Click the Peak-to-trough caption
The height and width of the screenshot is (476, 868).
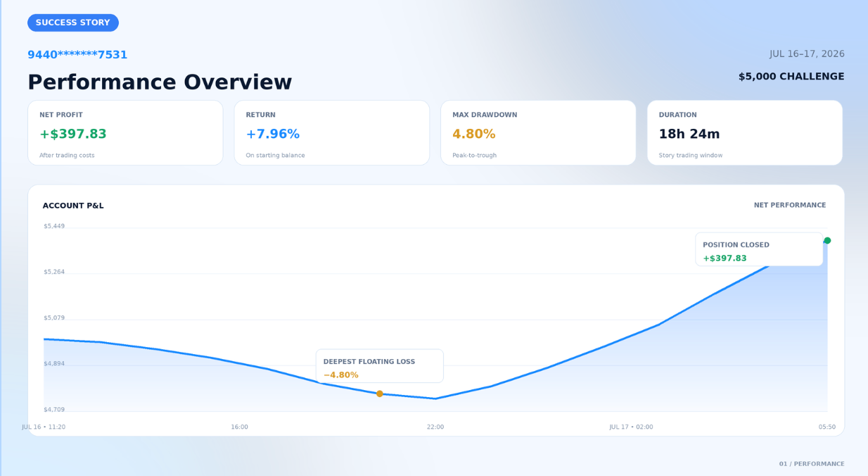click(474, 156)
